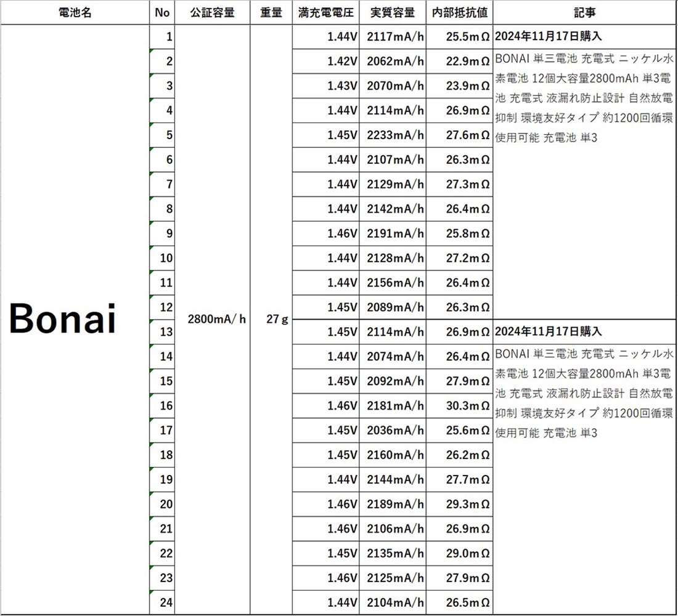Click the 2233mA/h capacity cell
The image size is (678, 616).
tap(393, 136)
